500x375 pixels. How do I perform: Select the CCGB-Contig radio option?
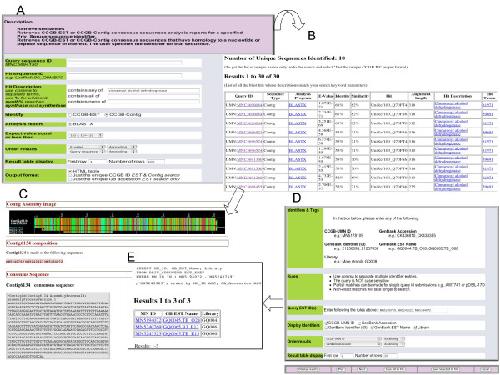(107, 115)
